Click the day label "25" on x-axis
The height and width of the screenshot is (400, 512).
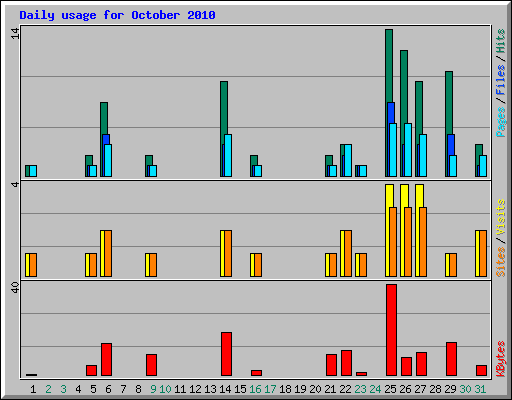point(390,389)
